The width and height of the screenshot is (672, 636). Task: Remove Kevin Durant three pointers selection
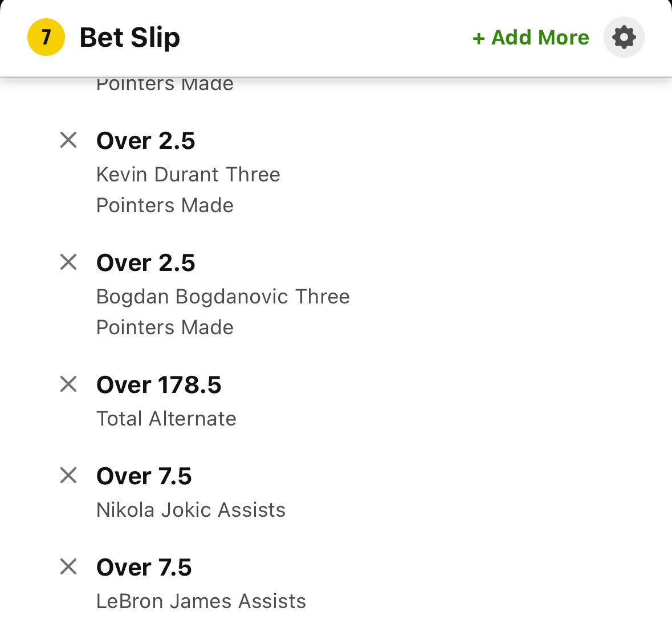68,140
